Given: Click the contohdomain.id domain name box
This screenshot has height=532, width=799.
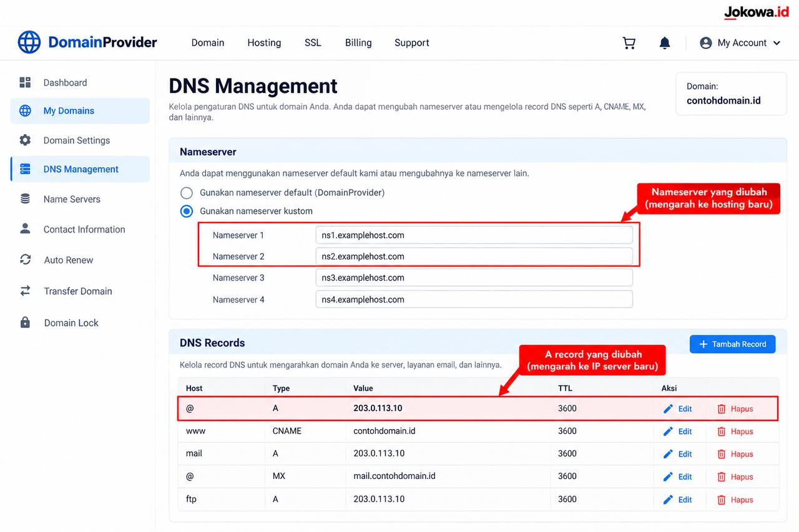Looking at the screenshot, I should tap(731, 94).
